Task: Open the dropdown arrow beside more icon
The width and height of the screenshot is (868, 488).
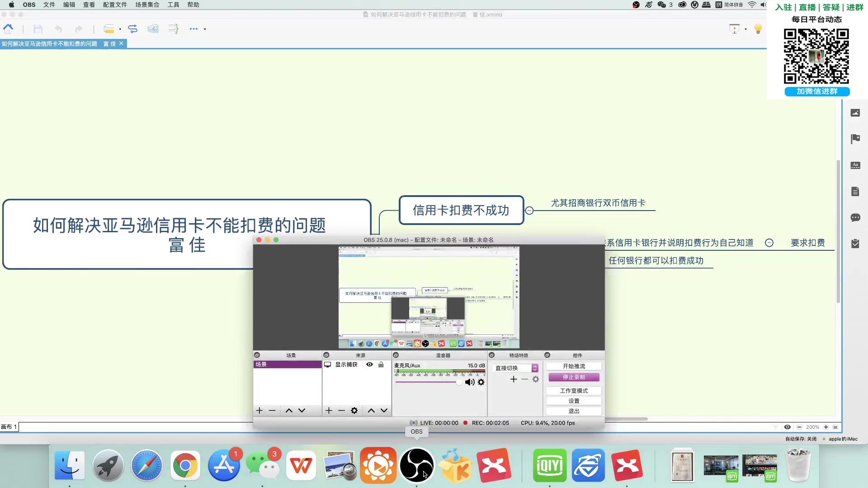Action: click(205, 29)
